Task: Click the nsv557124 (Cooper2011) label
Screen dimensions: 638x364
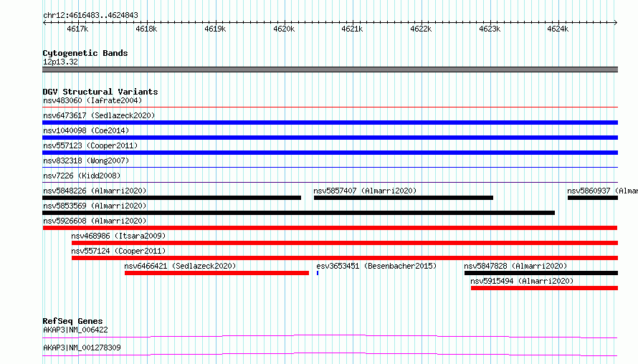Action: [118, 251]
